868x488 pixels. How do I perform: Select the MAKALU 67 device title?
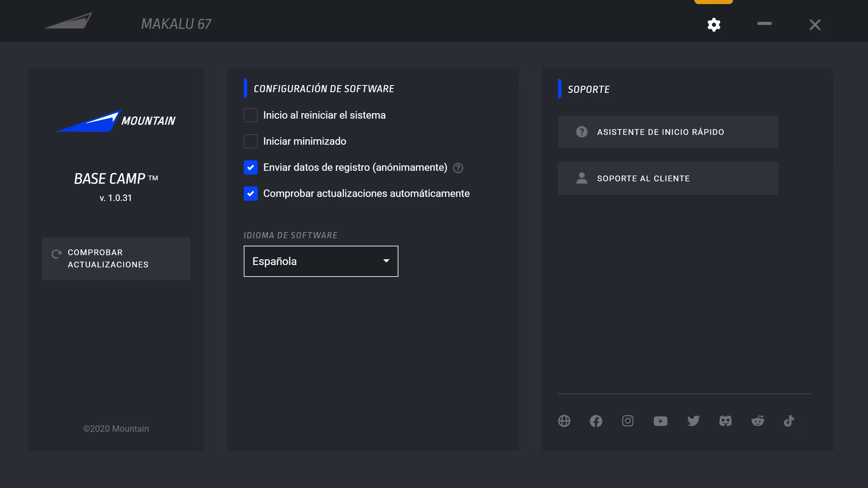176,24
